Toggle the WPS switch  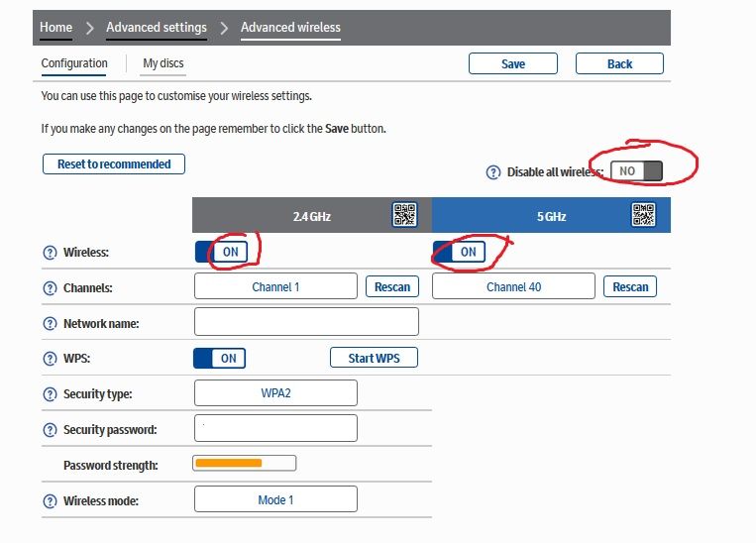[219, 358]
